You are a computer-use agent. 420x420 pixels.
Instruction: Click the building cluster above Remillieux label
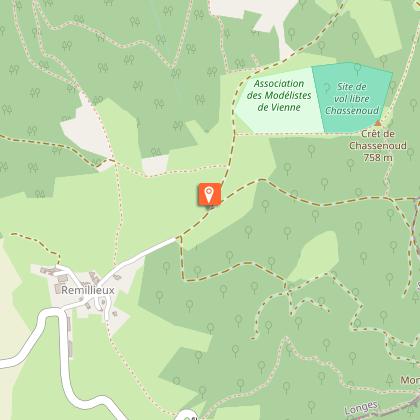tap(53, 274)
